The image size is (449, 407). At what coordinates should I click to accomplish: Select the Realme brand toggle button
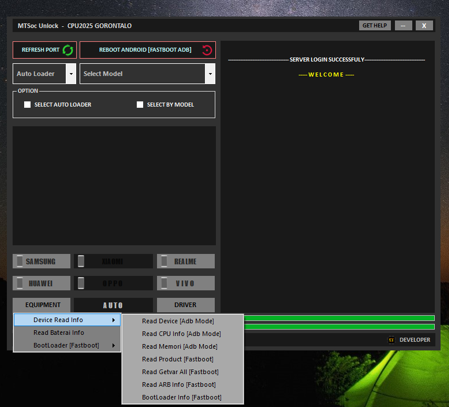[x=186, y=261]
